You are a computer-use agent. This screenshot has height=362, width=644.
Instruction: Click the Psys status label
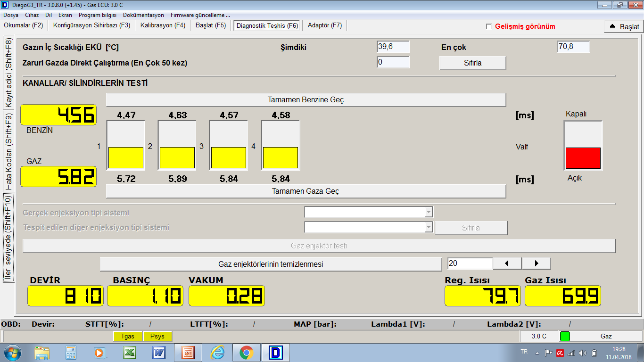pos(157,336)
